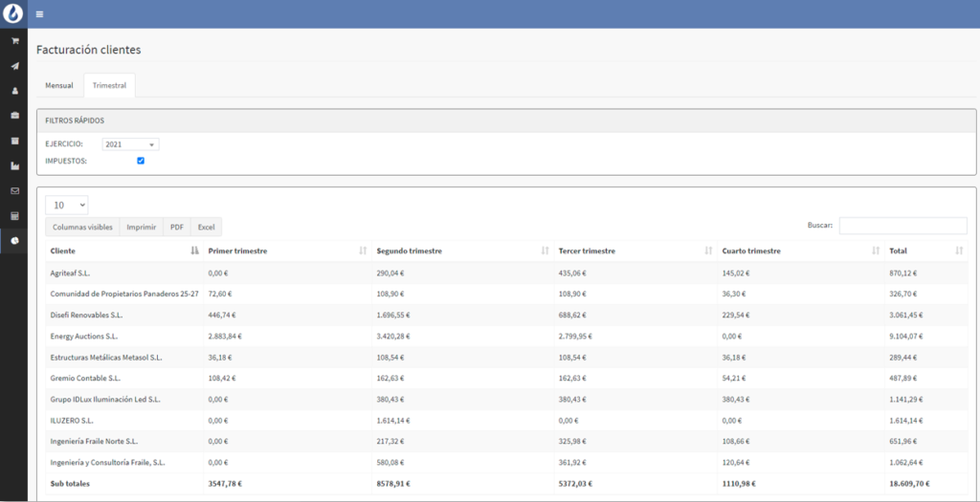Toggle the hamburger menu in header
980x502 pixels.
pyautogui.click(x=39, y=14)
